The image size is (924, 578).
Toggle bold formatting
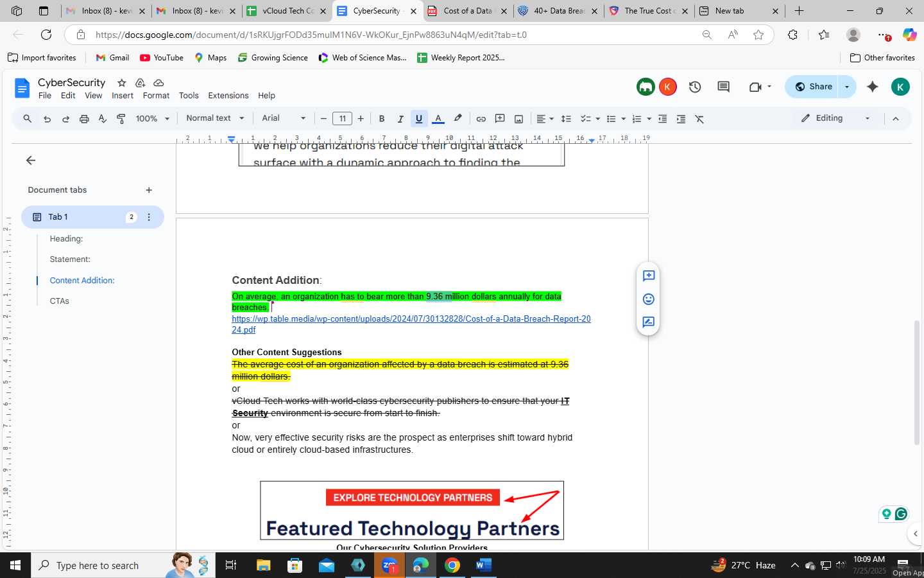pos(382,119)
